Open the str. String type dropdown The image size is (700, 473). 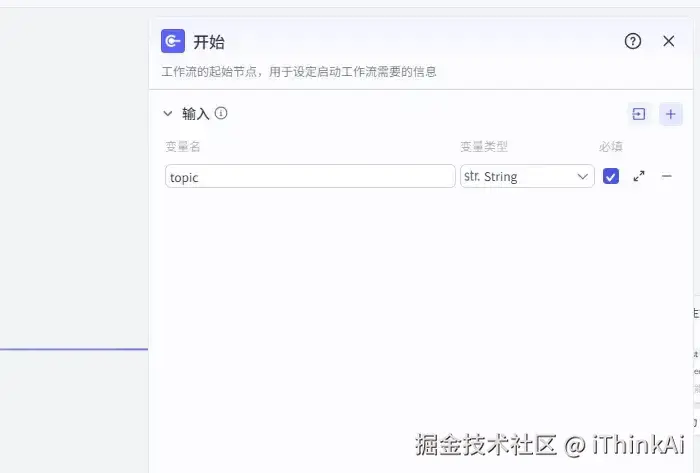527,176
